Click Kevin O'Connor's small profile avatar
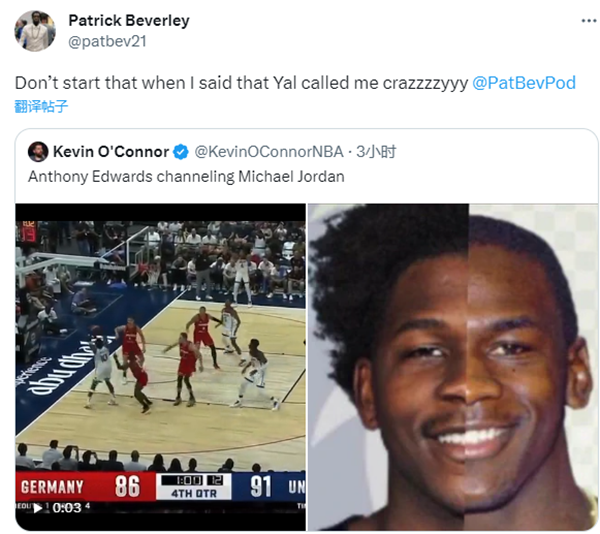 (x=38, y=152)
